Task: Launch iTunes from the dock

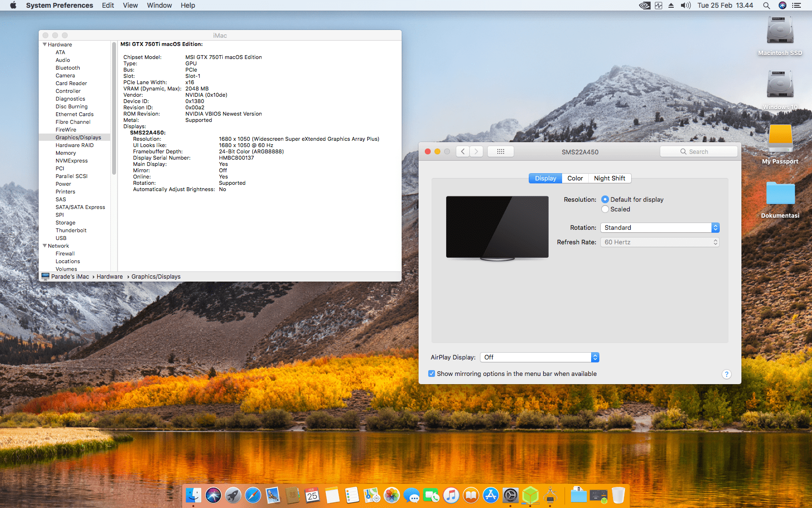Action: tap(451, 495)
